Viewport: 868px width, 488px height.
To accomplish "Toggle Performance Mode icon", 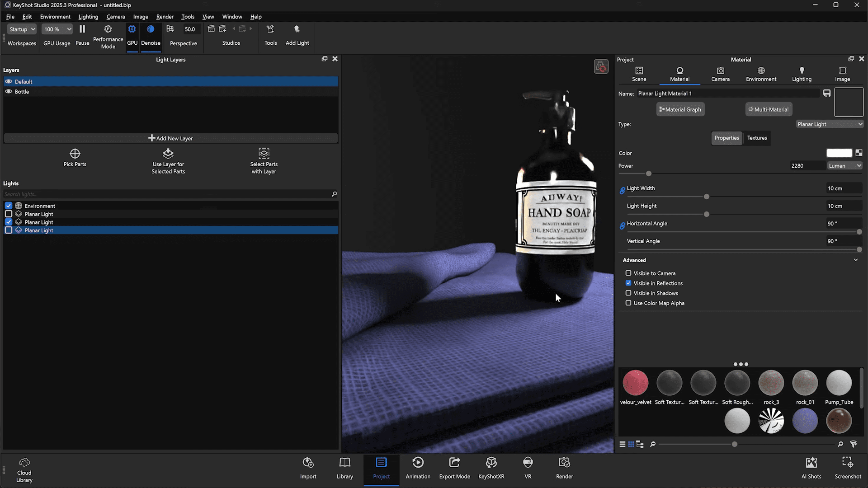I will 108,29.
